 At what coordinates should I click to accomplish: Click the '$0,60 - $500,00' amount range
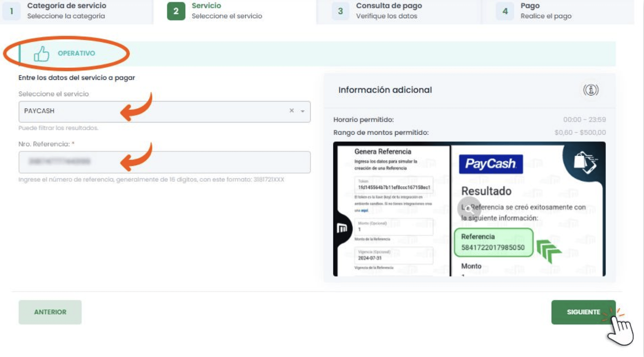pyautogui.click(x=580, y=132)
